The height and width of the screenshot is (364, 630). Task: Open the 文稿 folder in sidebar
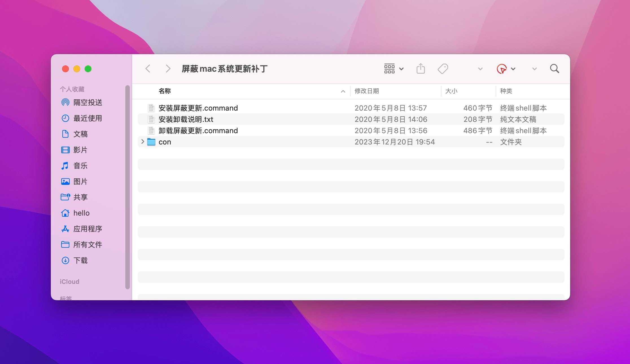80,134
